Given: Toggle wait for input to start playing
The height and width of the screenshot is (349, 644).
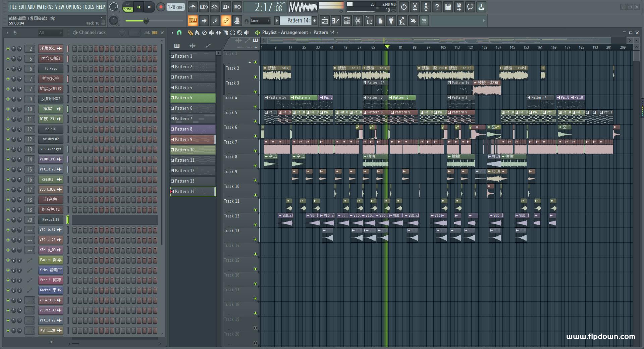Looking at the screenshot, I should pos(204,7).
